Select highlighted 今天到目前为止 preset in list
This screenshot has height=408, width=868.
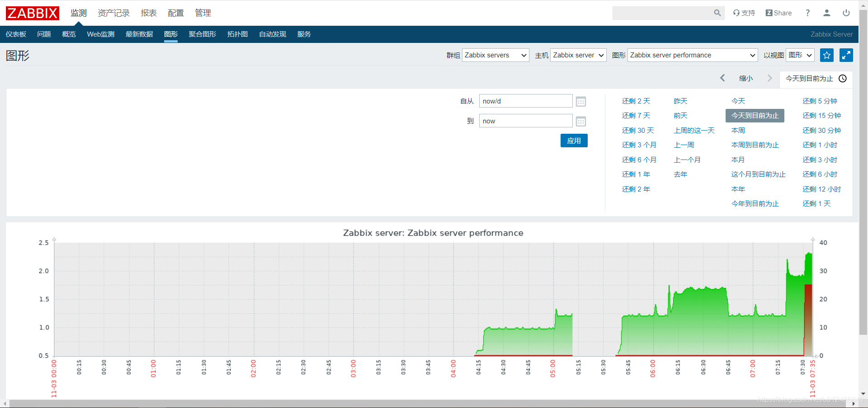click(755, 116)
